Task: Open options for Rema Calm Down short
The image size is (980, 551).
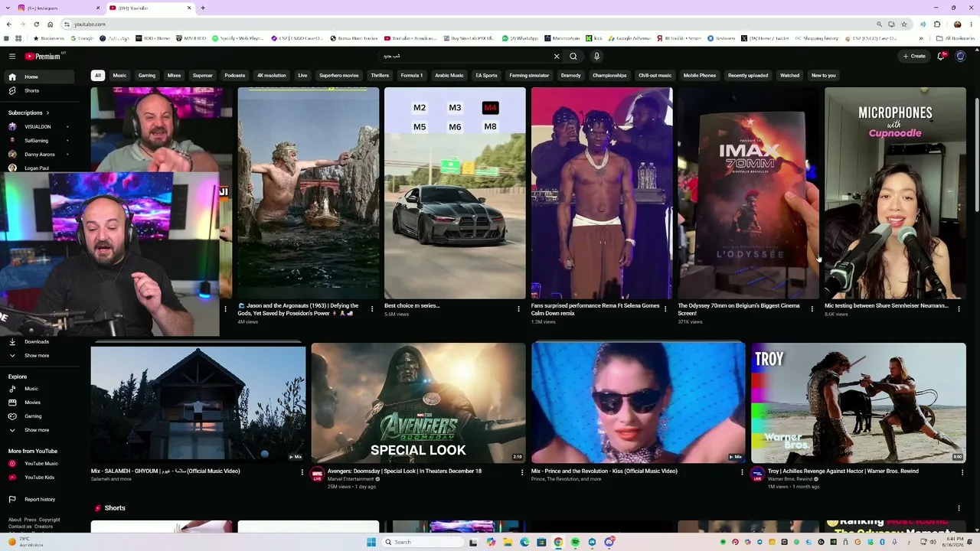Action: tap(665, 309)
